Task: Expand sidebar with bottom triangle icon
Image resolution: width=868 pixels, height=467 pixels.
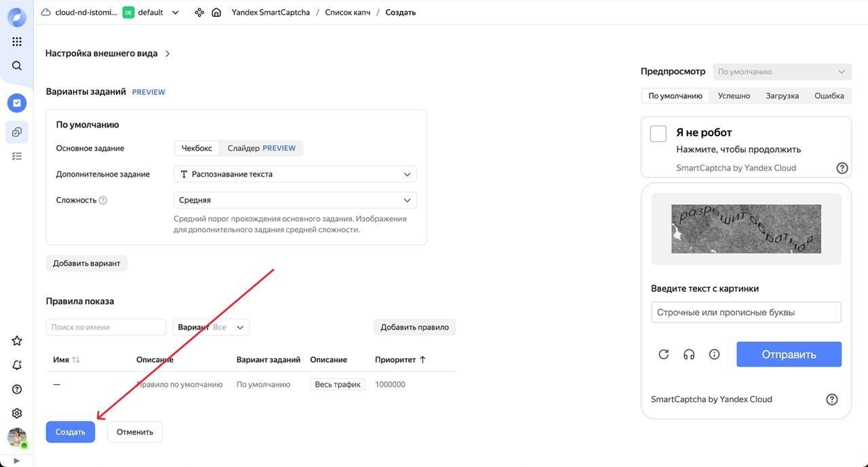Action: (x=17, y=461)
